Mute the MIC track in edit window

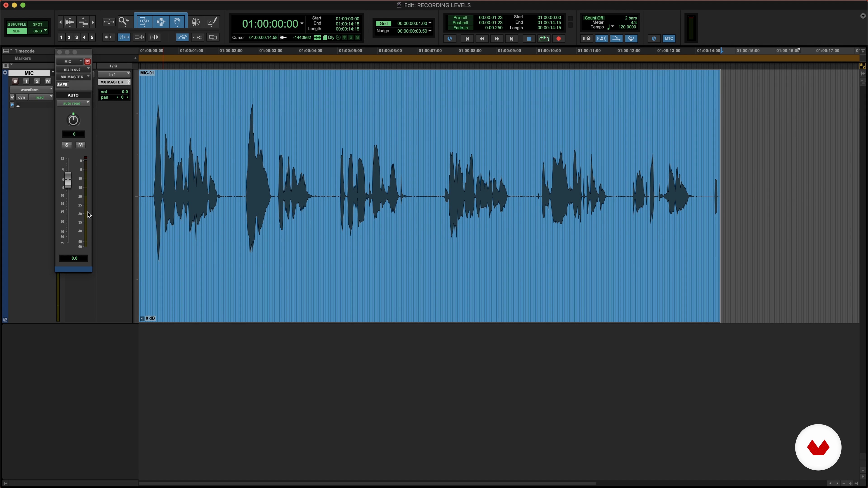click(48, 81)
